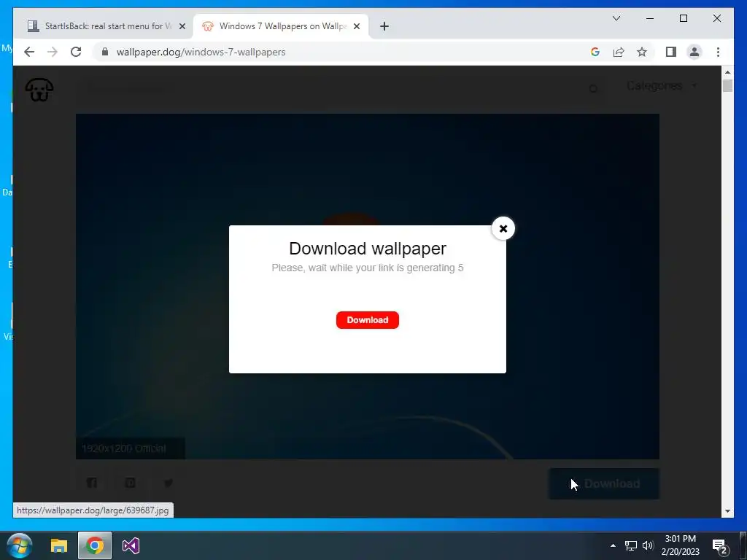The height and width of the screenshot is (560, 747).
Task: Open the dimmed Categories dropdown
Action: (661, 86)
